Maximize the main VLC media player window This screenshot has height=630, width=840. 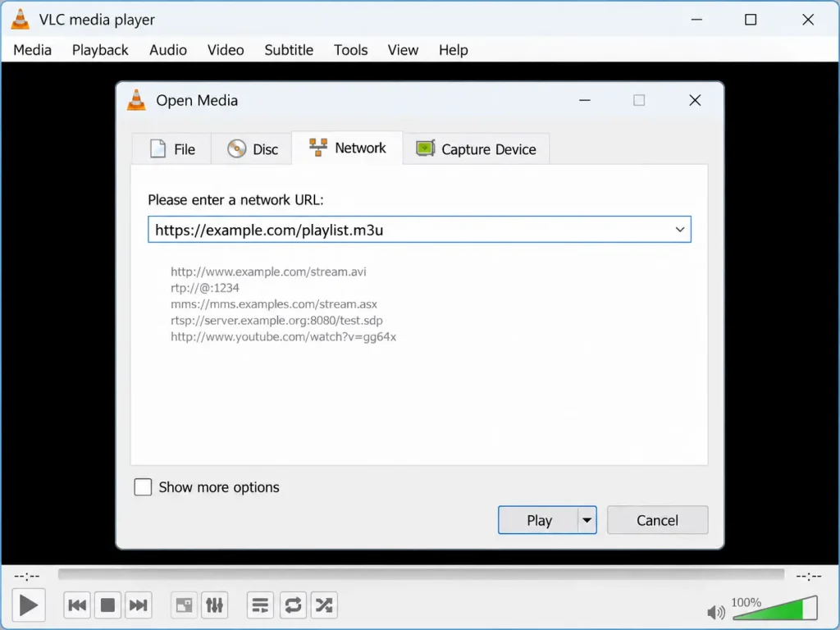[751, 20]
